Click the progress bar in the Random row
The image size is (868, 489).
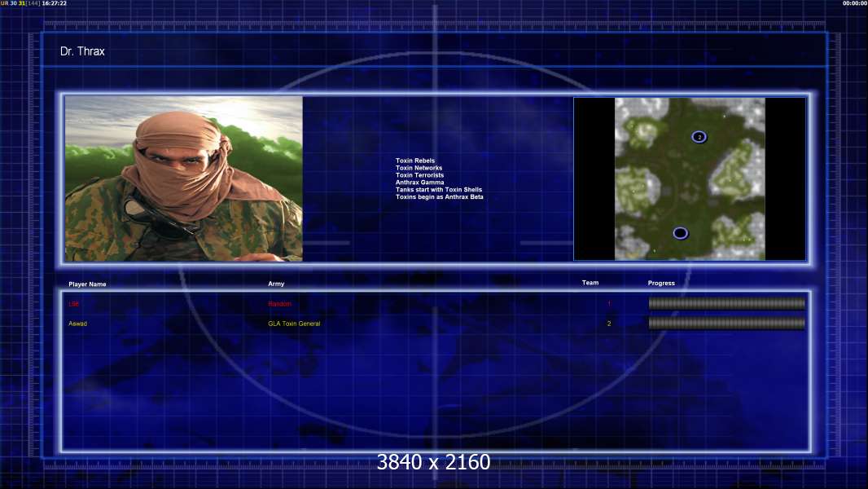click(727, 303)
